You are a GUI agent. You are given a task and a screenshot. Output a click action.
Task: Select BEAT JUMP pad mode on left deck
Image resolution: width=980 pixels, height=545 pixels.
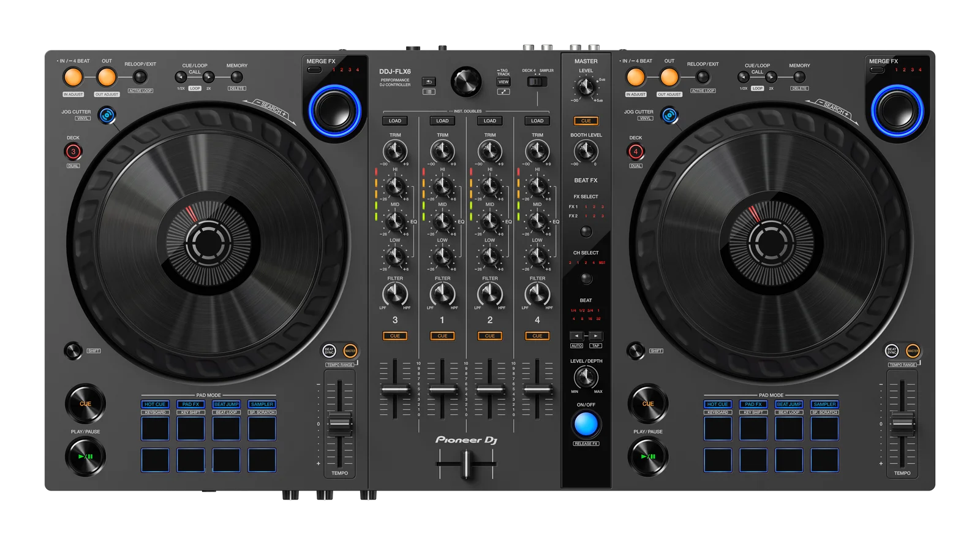pos(226,405)
